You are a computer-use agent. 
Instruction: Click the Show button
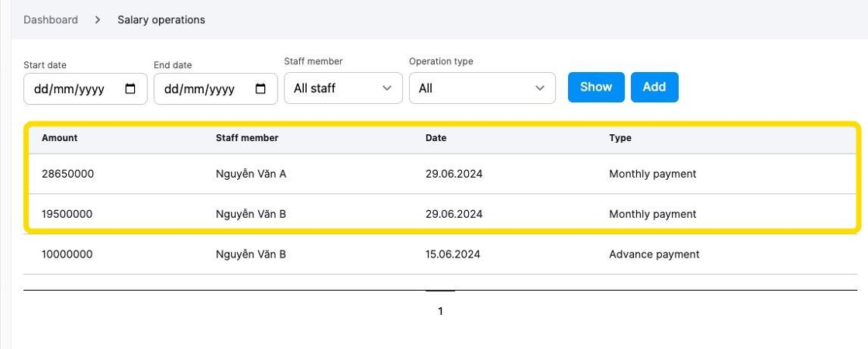tap(596, 87)
